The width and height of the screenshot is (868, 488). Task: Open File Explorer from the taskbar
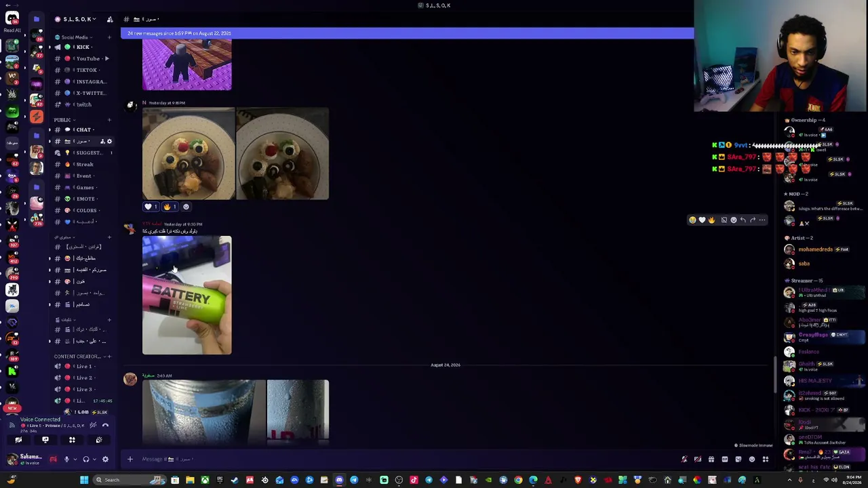pyautogui.click(x=190, y=480)
